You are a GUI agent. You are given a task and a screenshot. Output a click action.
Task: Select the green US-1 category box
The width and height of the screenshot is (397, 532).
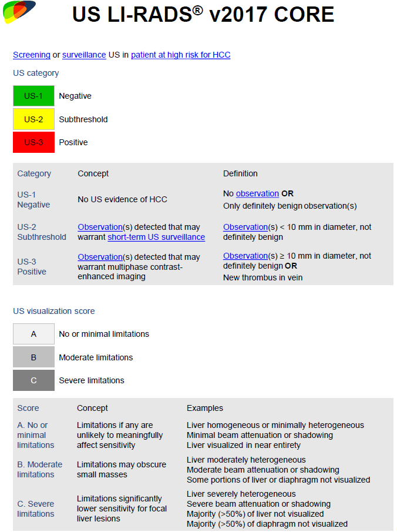(33, 96)
